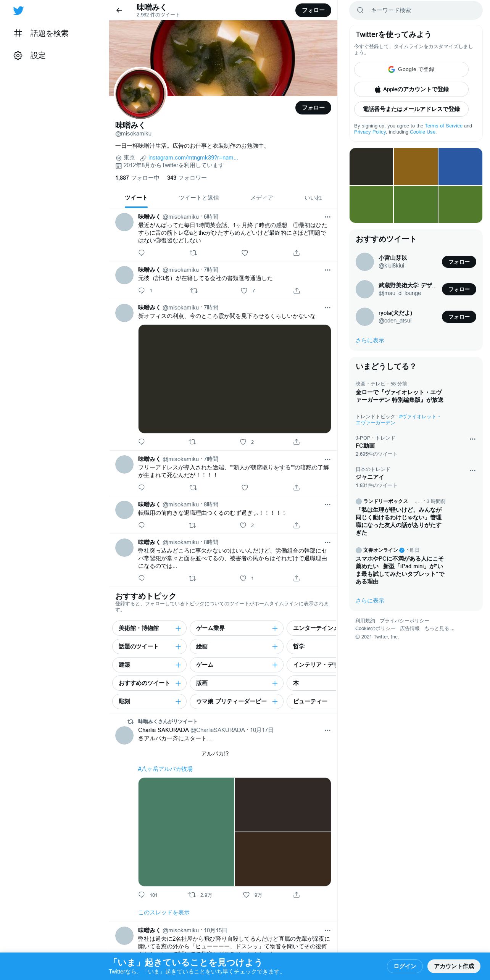Add 美術館・博物館 topic with plus
The height and width of the screenshot is (980, 490).
tap(178, 628)
